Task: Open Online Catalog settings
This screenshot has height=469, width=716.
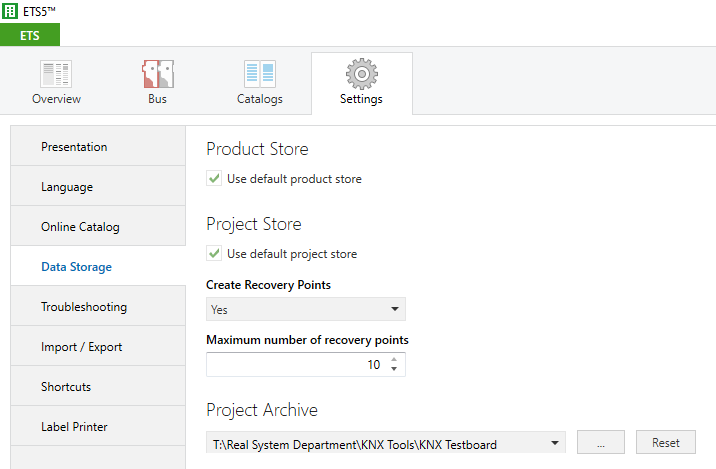Action: pos(98,227)
